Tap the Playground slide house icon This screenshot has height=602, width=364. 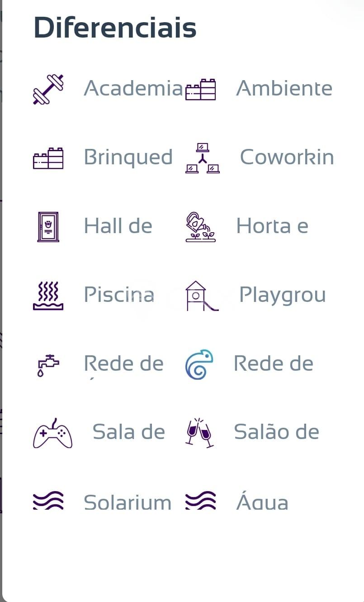click(x=201, y=296)
